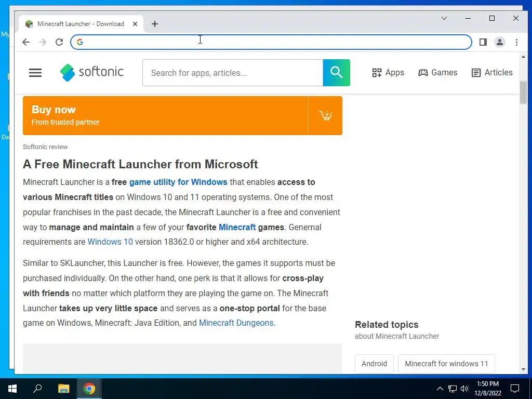This screenshot has width=532, height=399.
Task: Open File Explorer from the taskbar
Action: coord(63,389)
